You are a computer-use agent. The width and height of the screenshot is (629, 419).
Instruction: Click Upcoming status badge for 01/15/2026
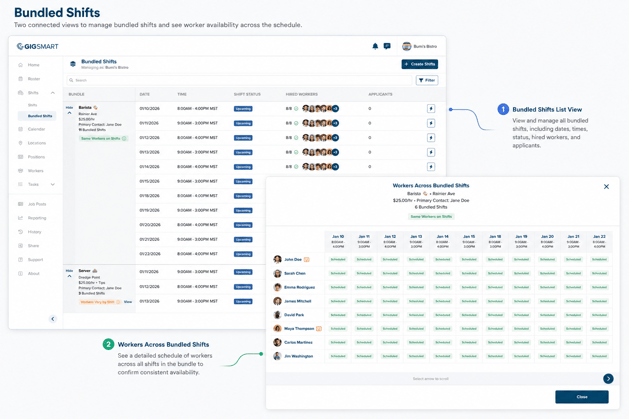(243, 181)
